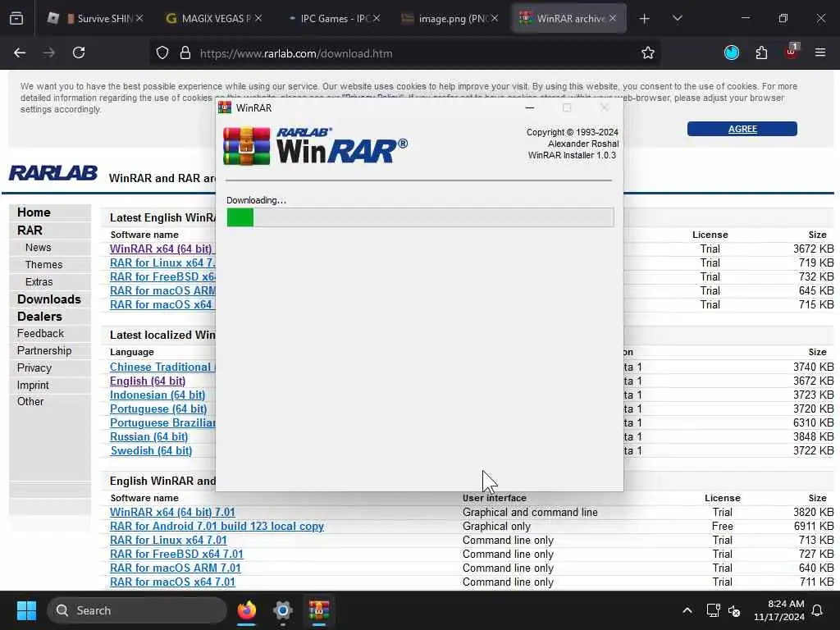Open Firefox from the taskbar
The image size is (840, 630).
point(246,610)
